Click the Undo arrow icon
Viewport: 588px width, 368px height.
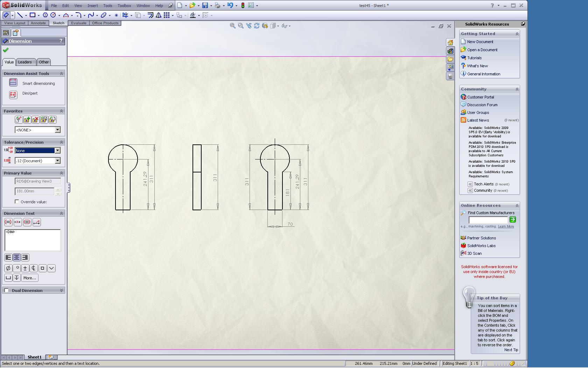point(230,5)
